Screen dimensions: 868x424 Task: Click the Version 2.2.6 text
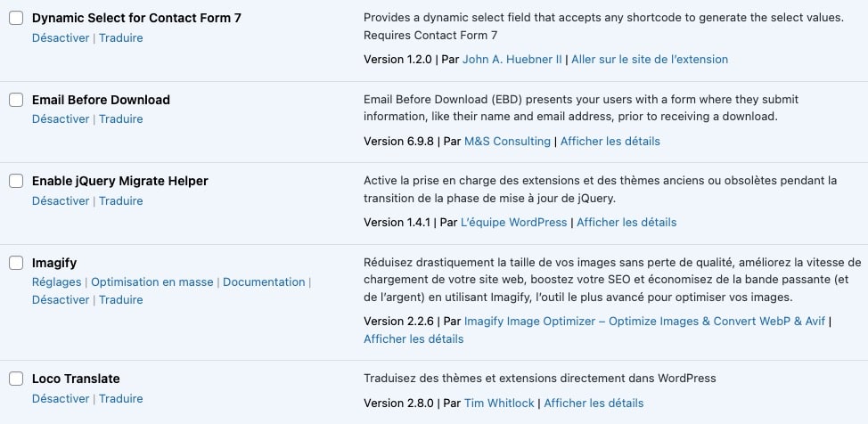tap(398, 321)
